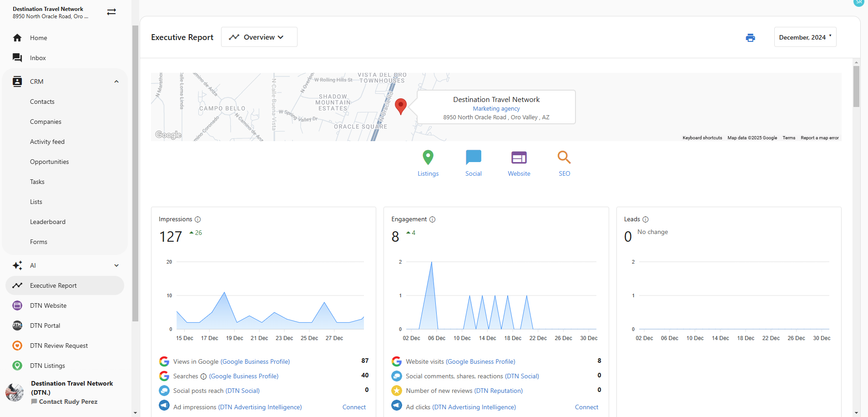This screenshot has height=417, width=868.
Task: Open the DTN Review Request icon
Action: (x=17, y=346)
